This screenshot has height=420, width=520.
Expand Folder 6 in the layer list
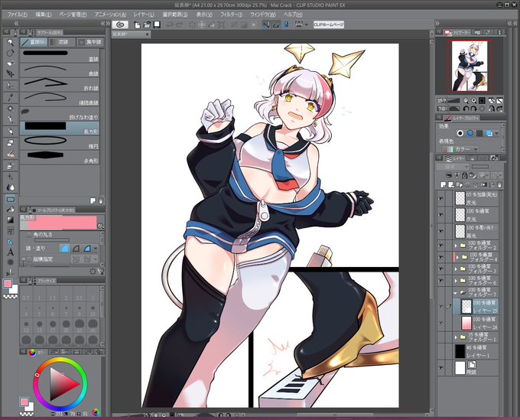click(x=456, y=281)
